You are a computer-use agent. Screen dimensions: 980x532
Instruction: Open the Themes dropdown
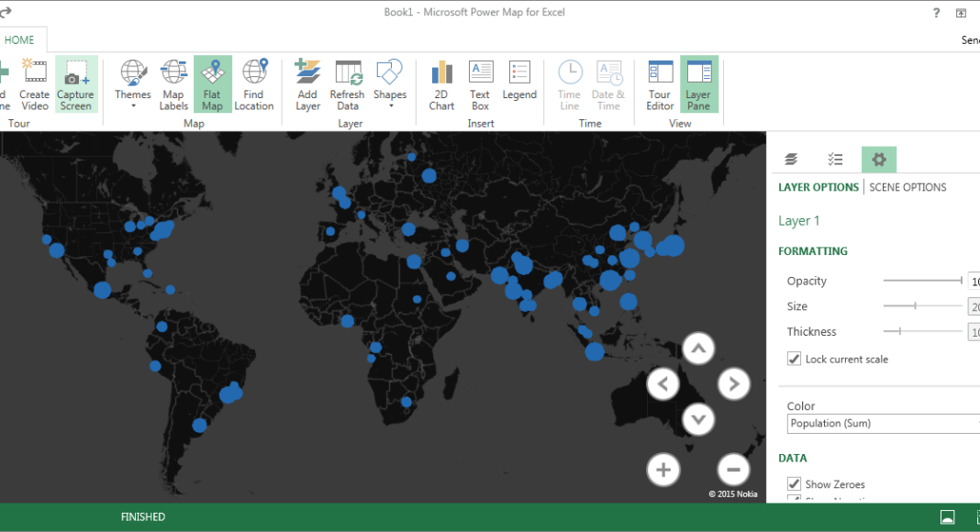pos(133,83)
